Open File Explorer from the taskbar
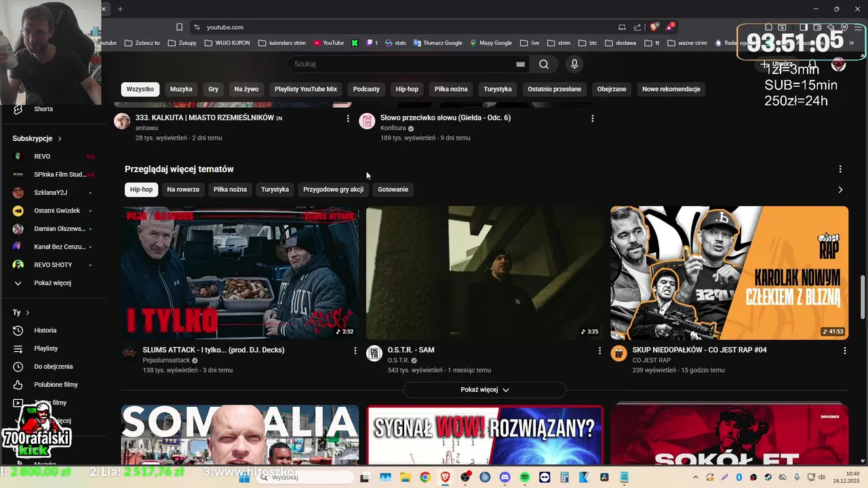Screen dimensions: 868x488 [x=405, y=477]
